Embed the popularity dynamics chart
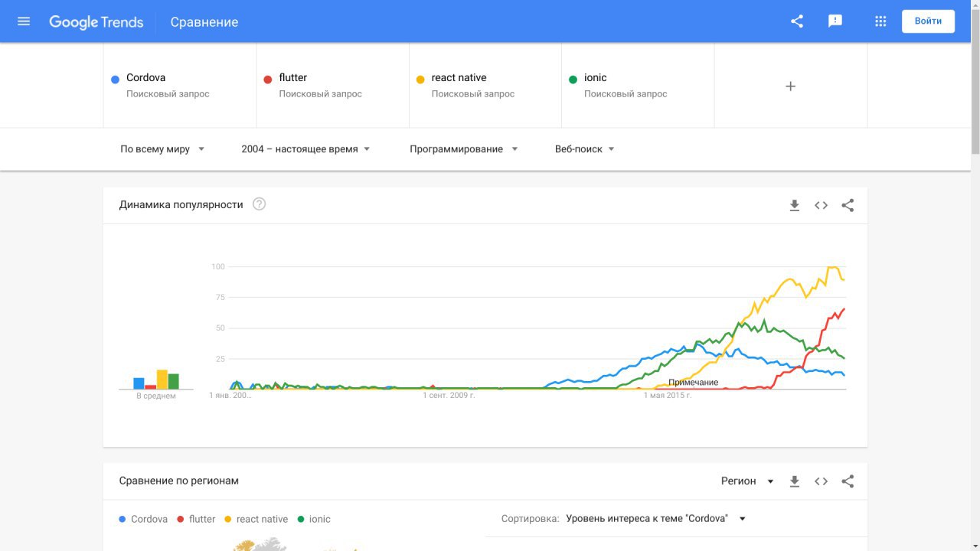Viewport: 980px width, 551px height. [822, 205]
